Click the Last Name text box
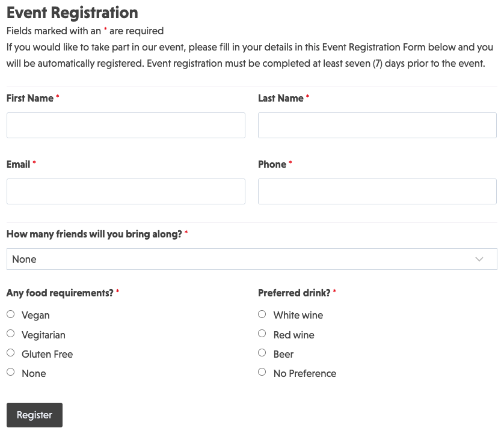504x437 pixels. (x=377, y=126)
